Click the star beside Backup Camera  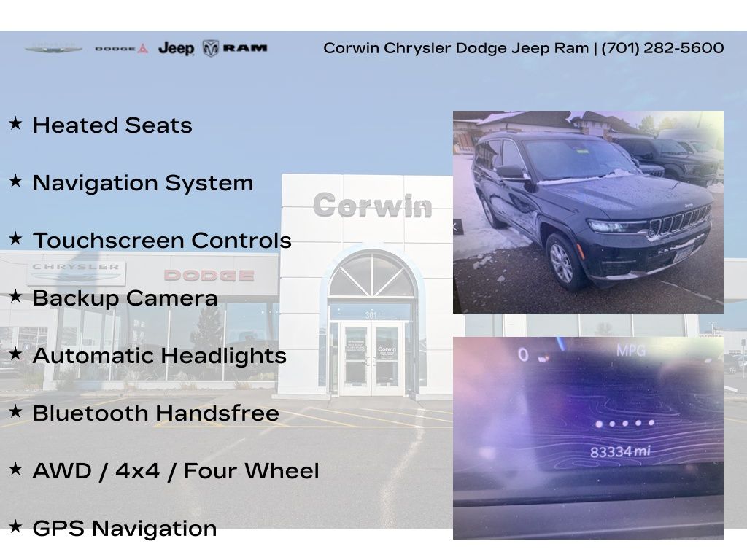(15, 297)
